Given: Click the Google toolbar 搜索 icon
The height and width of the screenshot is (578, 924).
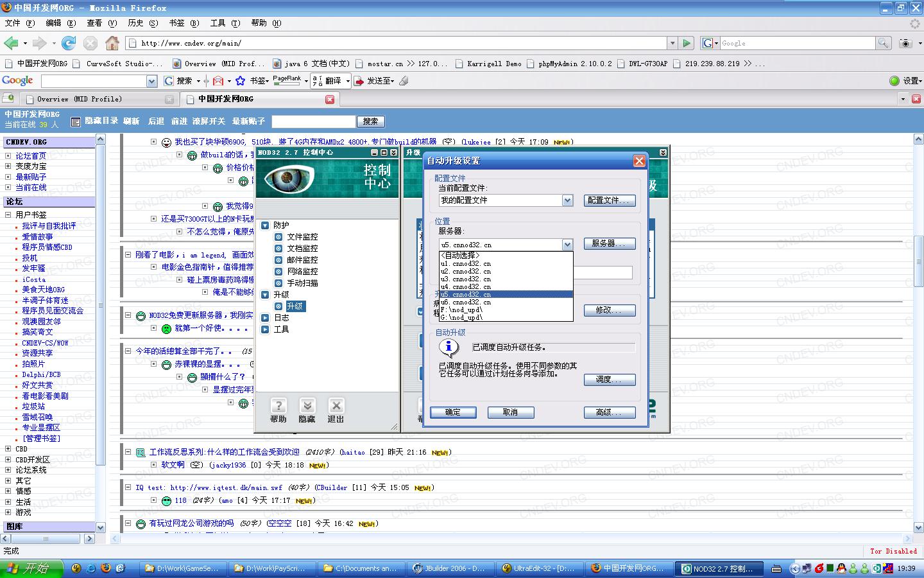Looking at the screenshot, I should [x=169, y=81].
